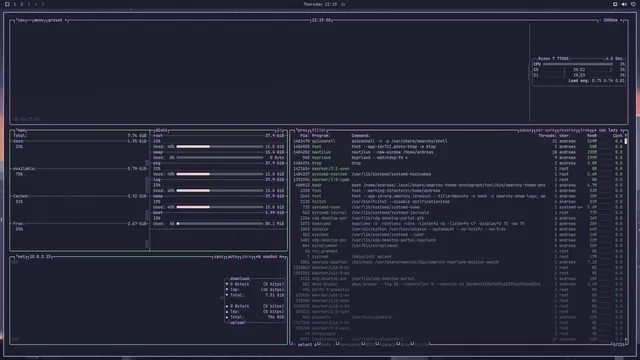Toggle the net box label
Image resolution: width=640 pixels, height=360 pixels.
point(20,257)
